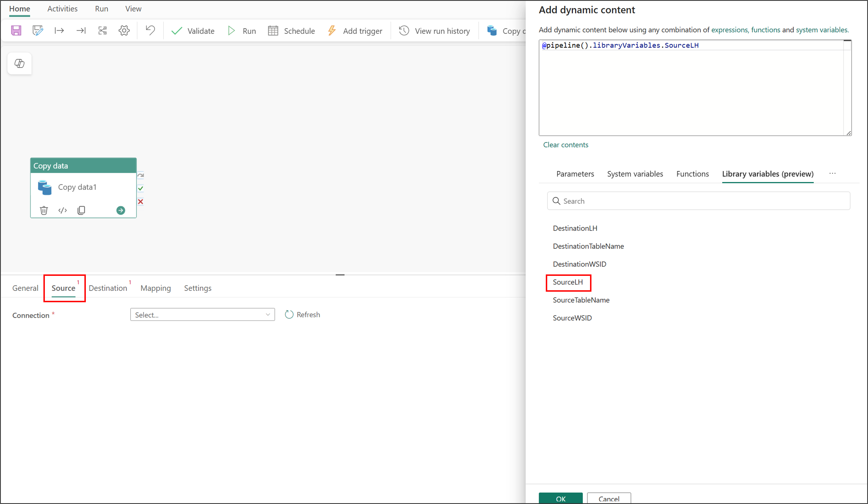Click the Save as edit icon
This screenshot has height=504, width=868.
tap(38, 31)
